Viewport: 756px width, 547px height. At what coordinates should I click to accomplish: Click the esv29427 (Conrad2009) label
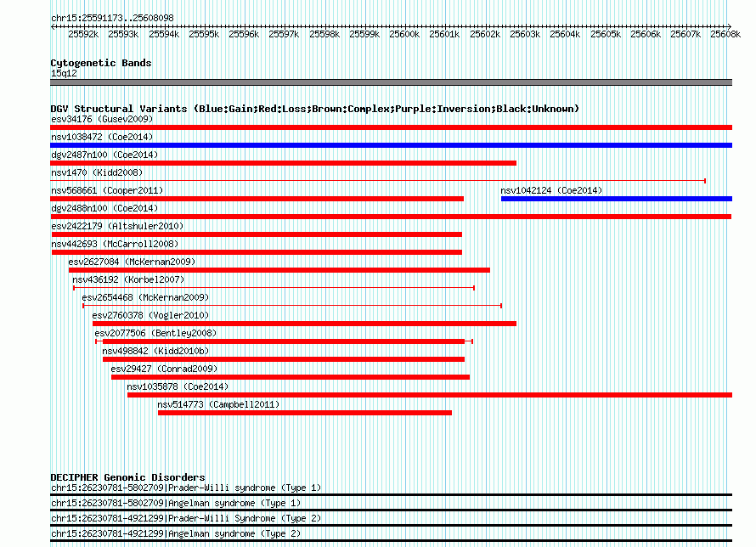click(x=164, y=369)
